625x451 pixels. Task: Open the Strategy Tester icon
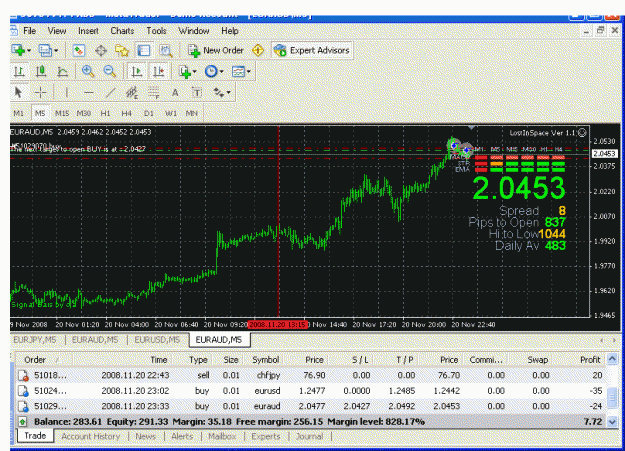pyautogui.click(x=165, y=50)
